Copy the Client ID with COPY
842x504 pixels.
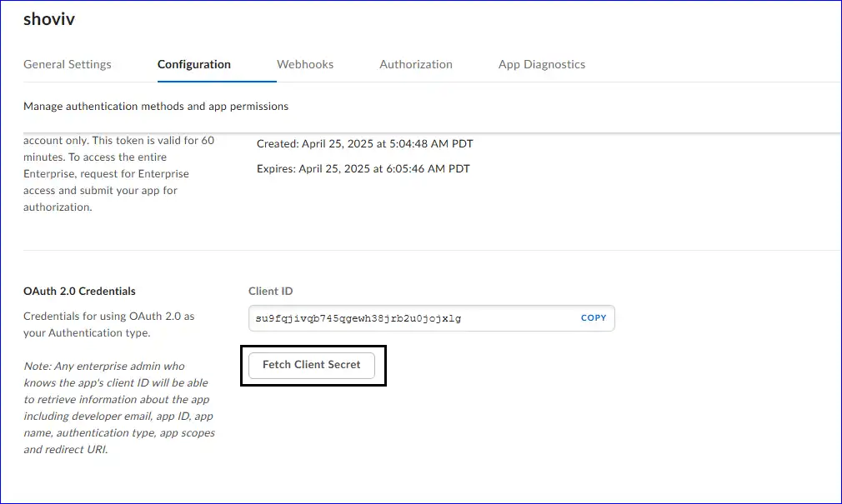click(593, 318)
